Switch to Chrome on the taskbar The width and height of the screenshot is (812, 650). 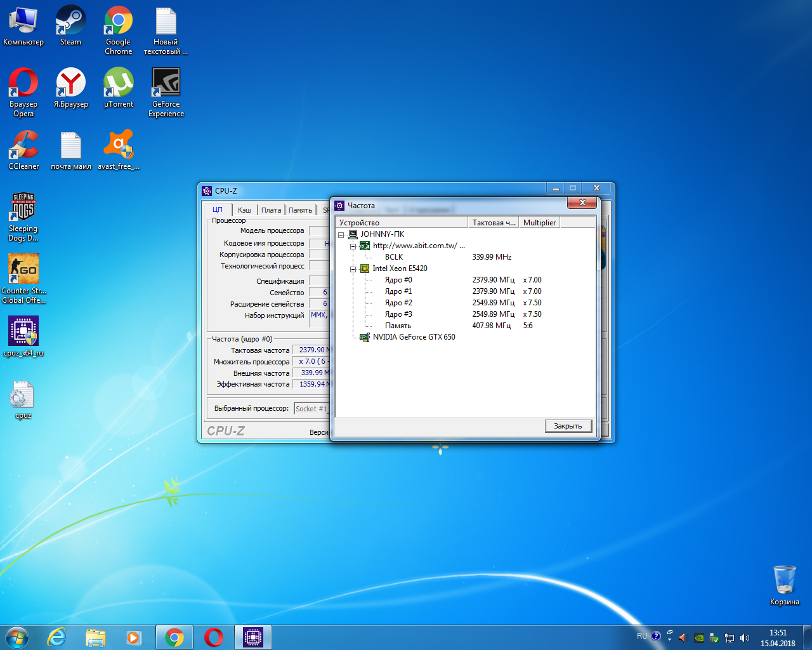tap(174, 637)
